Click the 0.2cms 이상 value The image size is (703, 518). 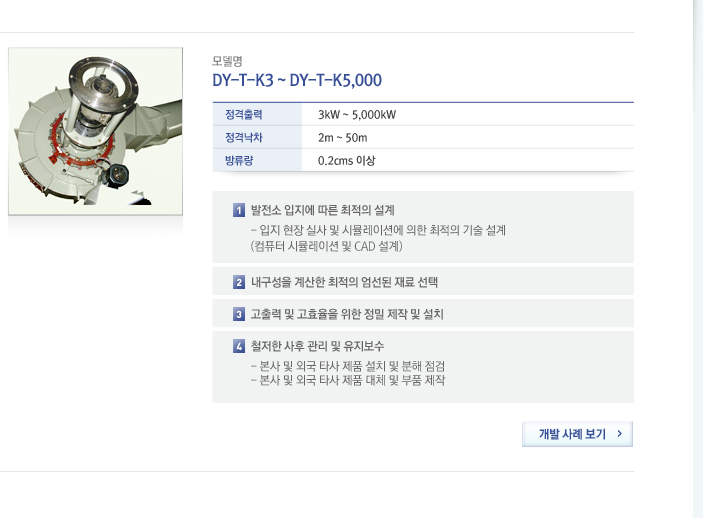[x=347, y=161]
